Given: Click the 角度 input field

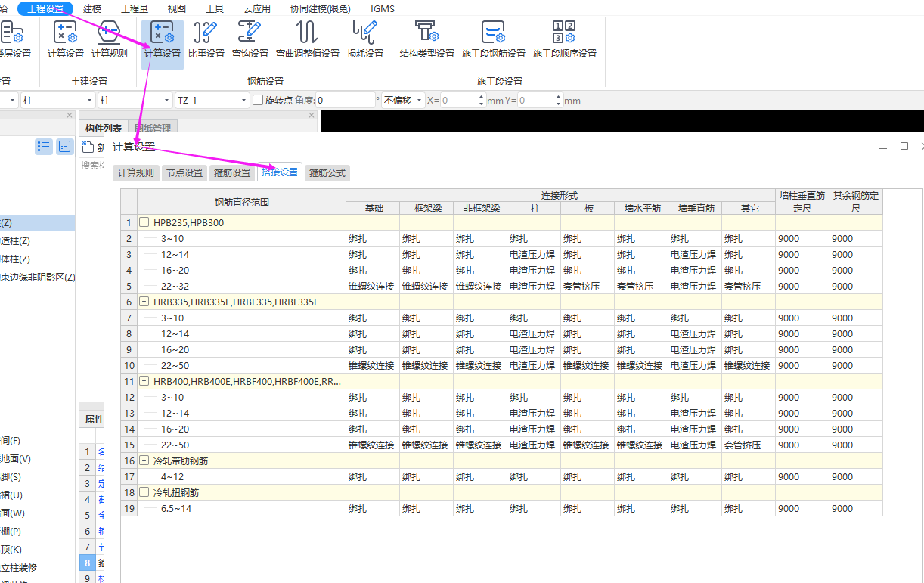Looking at the screenshot, I should pos(345,100).
